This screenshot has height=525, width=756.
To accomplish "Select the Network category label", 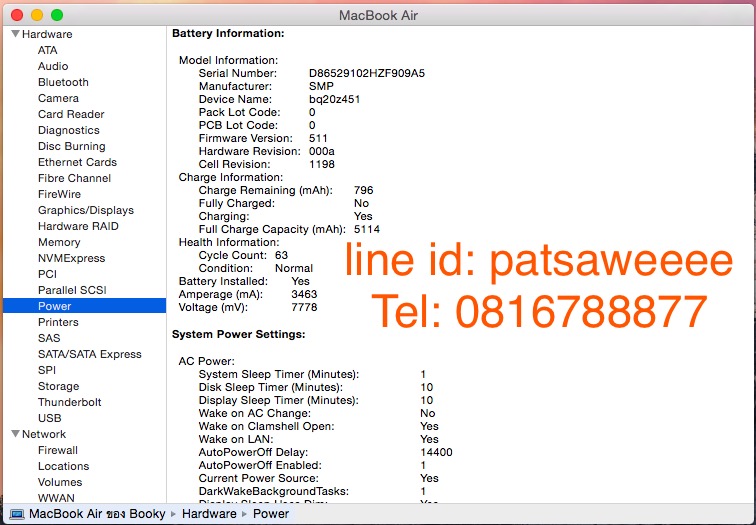I will (x=44, y=434).
